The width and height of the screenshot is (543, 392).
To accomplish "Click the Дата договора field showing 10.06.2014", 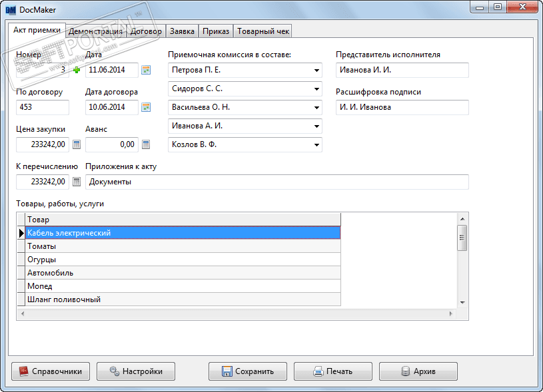I will pyautogui.click(x=112, y=107).
